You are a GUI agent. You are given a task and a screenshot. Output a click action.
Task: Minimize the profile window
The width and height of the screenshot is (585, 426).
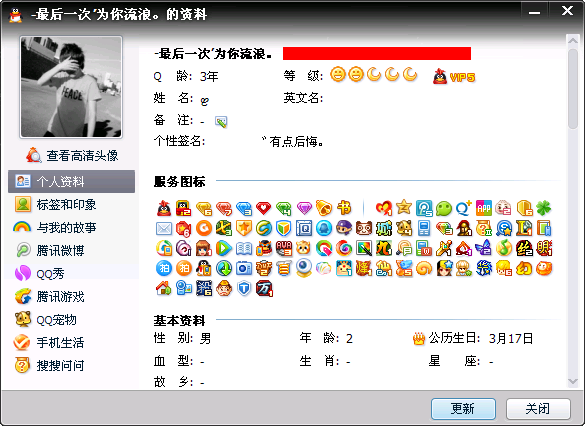(534, 12)
